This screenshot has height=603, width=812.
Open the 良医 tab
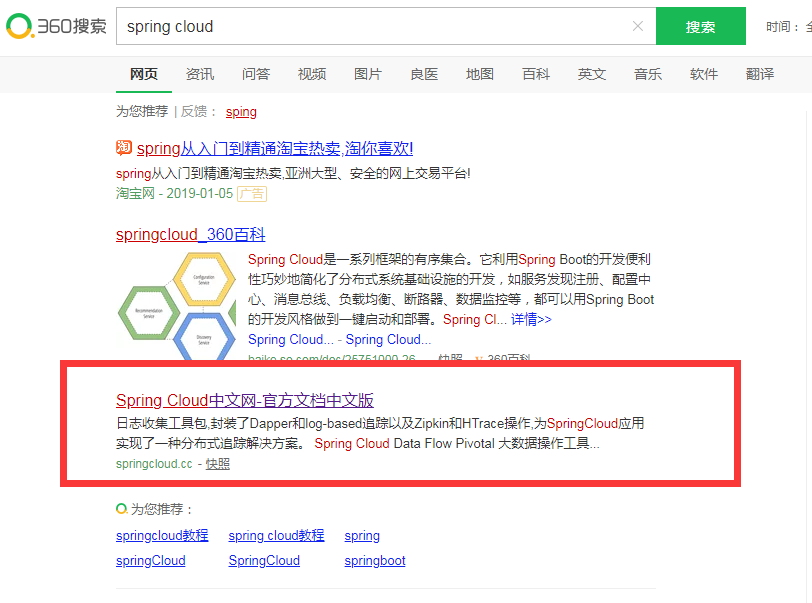(424, 74)
